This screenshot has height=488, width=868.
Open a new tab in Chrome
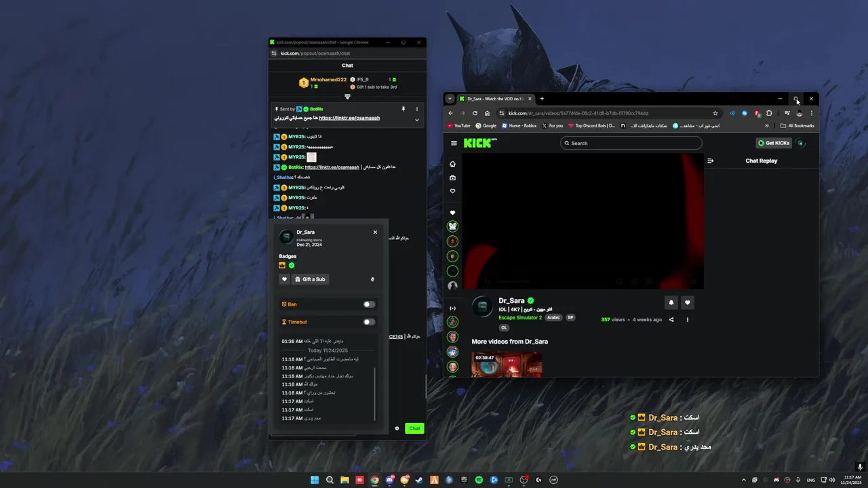(x=542, y=98)
